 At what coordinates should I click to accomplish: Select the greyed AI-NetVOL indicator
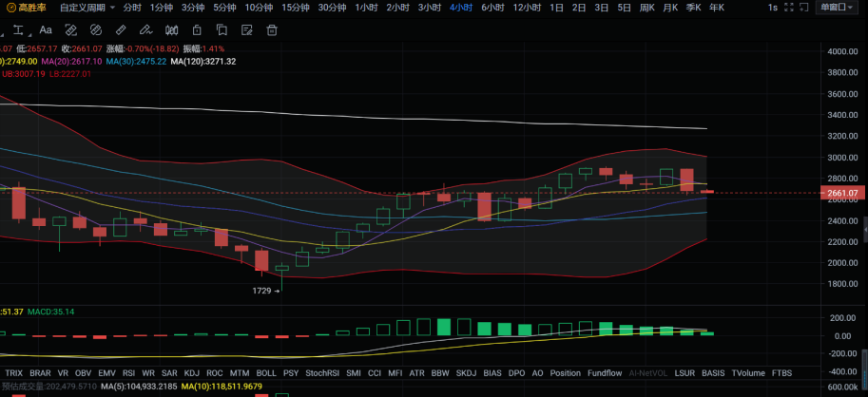(648, 373)
